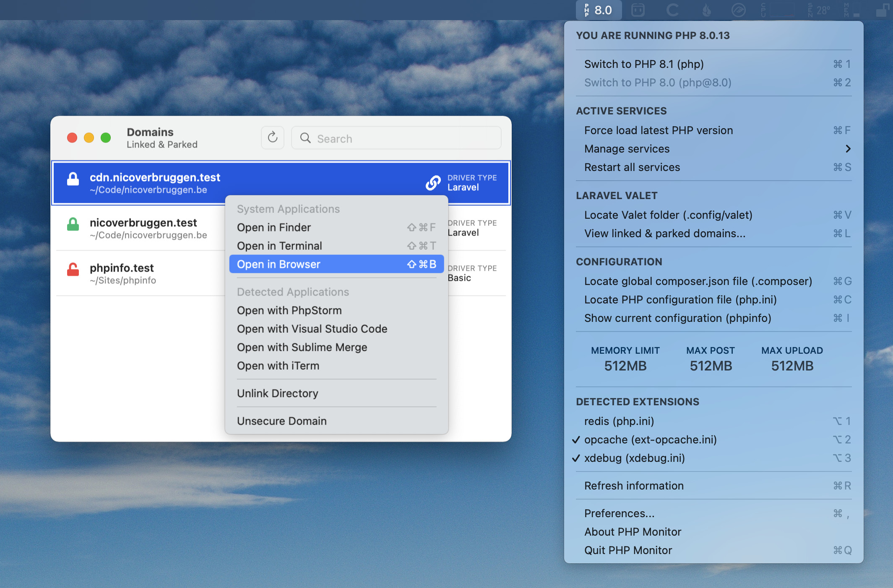Choose Open in Finder from the context menu

point(336,227)
